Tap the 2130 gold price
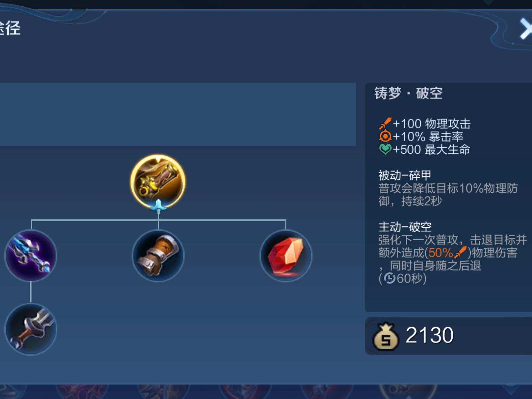532x399 pixels. click(429, 335)
